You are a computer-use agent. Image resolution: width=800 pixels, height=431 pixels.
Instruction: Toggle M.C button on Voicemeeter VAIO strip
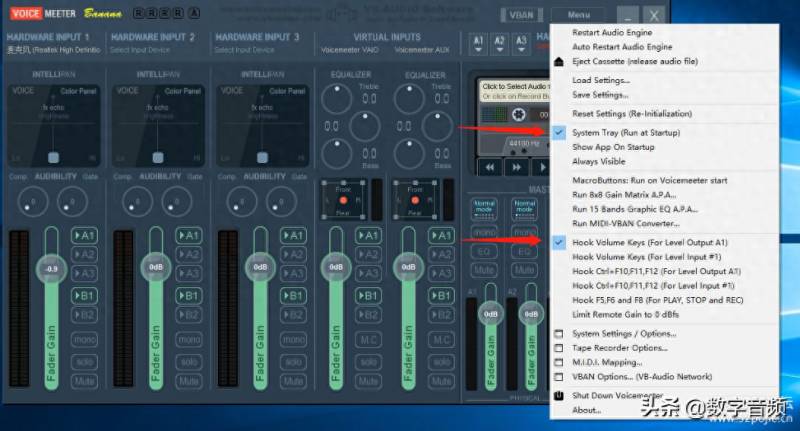click(368, 339)
